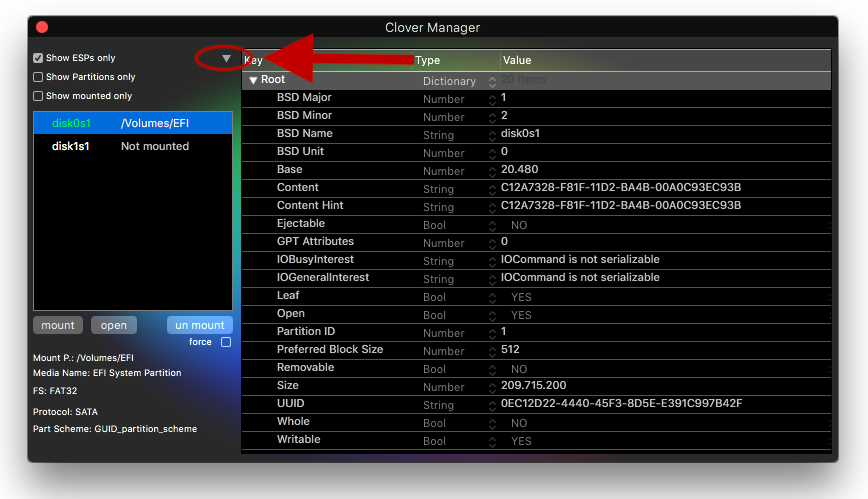This screenshot has height=499, width=868.
Task: Click the Base value 20.480
Action: 519,169
